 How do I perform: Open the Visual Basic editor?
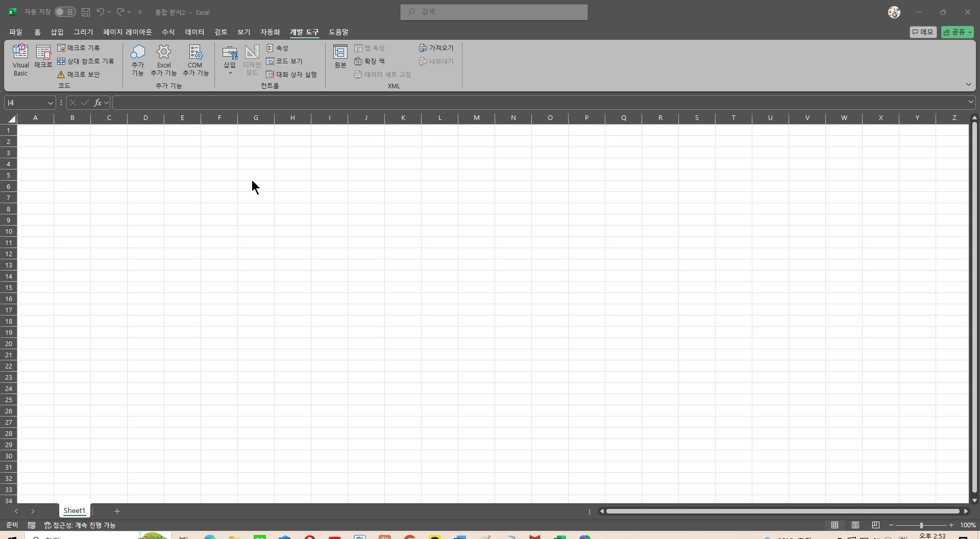(20, 60)
